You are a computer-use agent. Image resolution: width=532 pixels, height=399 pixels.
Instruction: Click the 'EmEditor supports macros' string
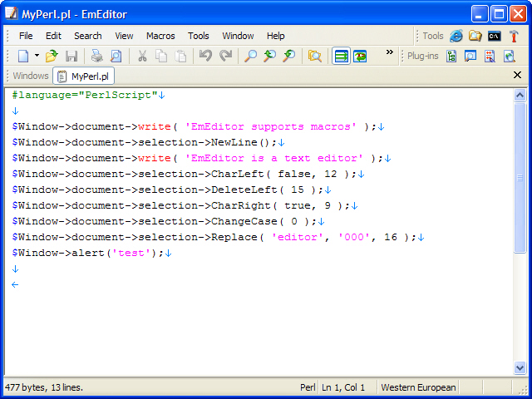(x=270, y=126)
